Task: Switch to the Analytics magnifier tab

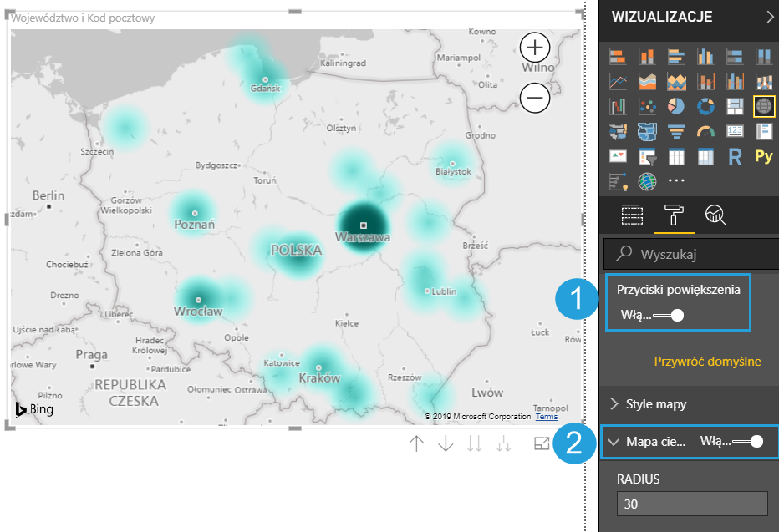Action: click(x=715, y=215)
